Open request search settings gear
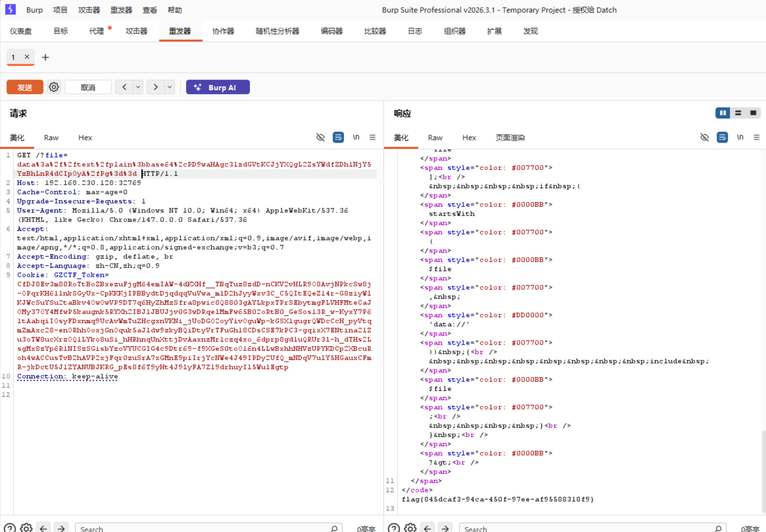This screenshot has height=532, width=766. point(26,528)
